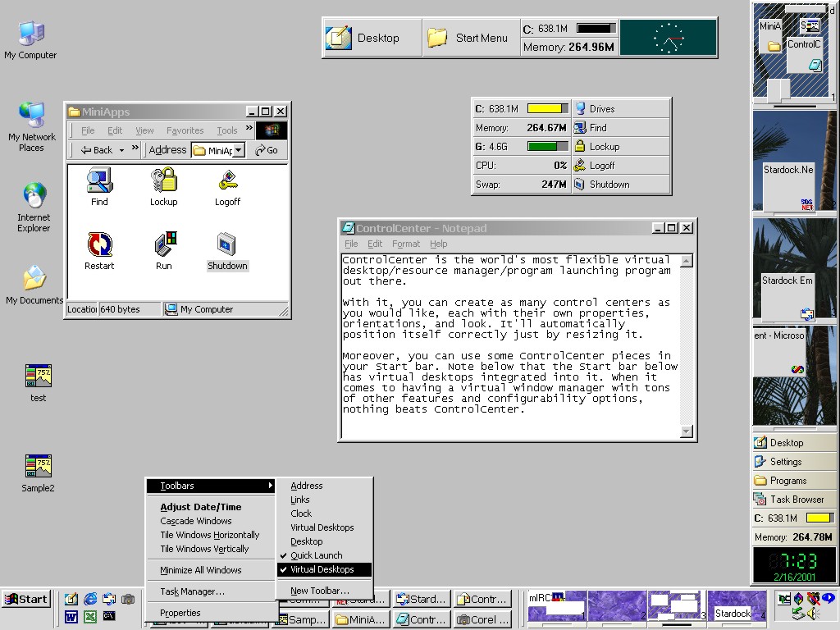
Task: Select the Shutdown icon in MiniApps
Action: tap(227, 251)
